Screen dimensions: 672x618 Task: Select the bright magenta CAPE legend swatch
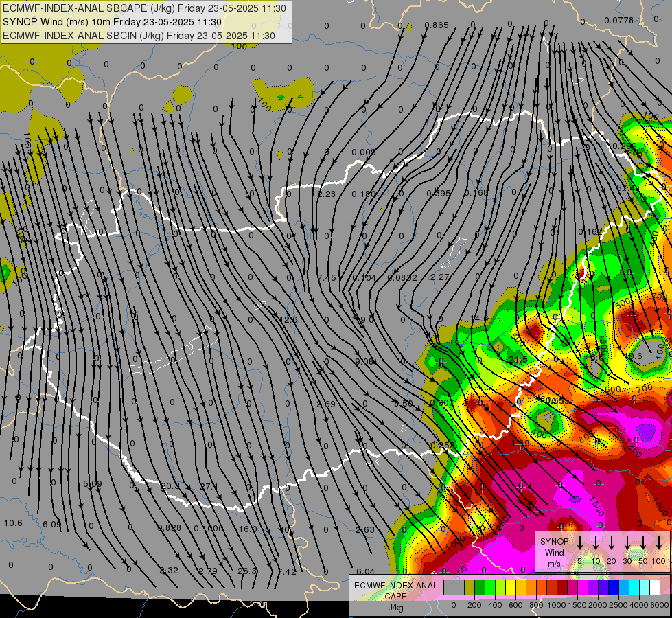pos(583,588)
